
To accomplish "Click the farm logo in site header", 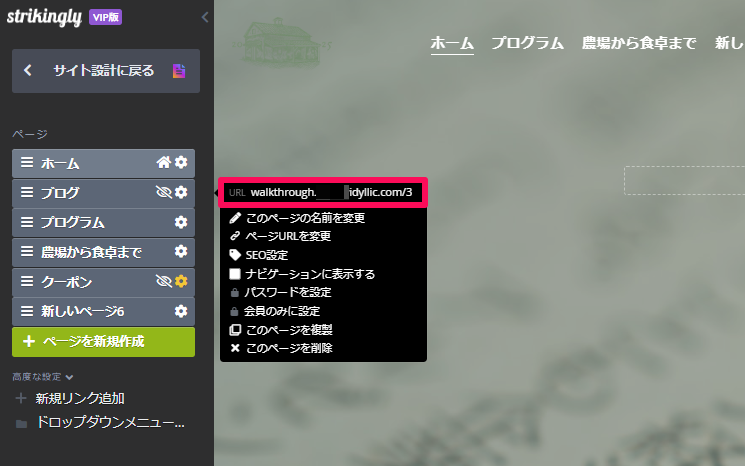I will (281, 43).
